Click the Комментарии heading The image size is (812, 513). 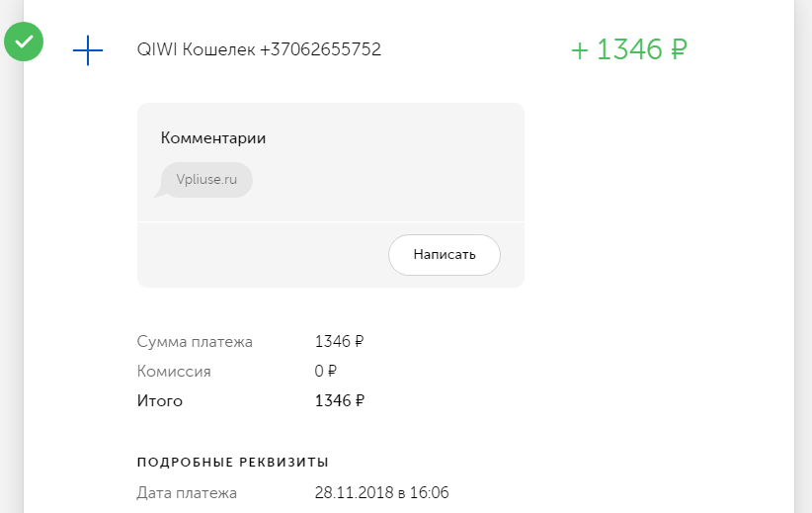[x=212, y=137]
